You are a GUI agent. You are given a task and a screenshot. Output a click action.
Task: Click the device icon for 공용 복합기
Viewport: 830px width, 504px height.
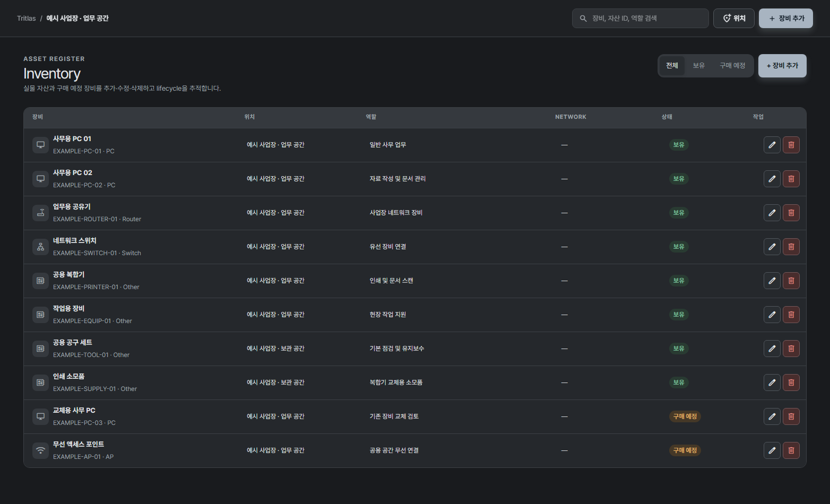tap(40, 281)
